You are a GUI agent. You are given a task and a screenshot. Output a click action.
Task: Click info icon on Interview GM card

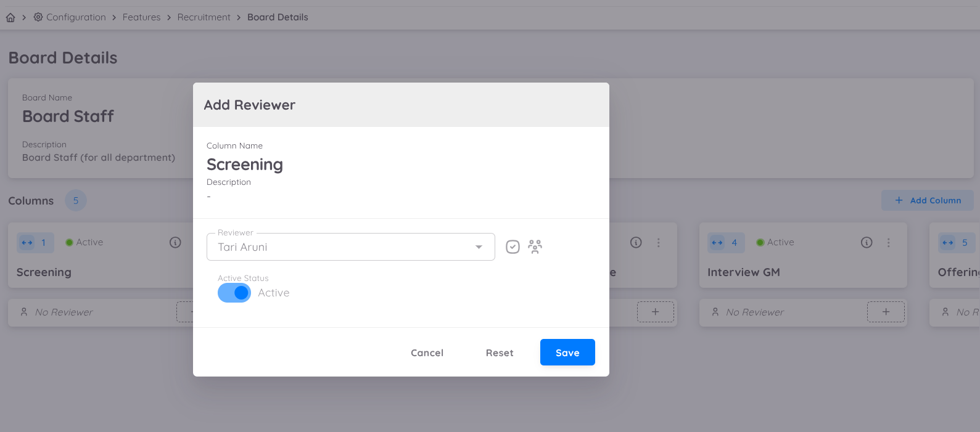[x=867, y=243]
